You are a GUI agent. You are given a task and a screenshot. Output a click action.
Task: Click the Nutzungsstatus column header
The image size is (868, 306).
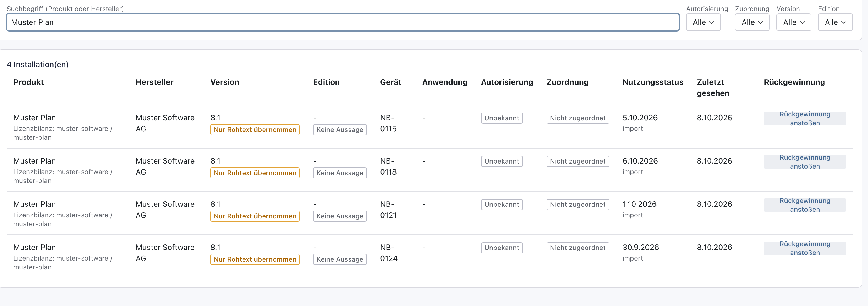(x=653, y=82)
